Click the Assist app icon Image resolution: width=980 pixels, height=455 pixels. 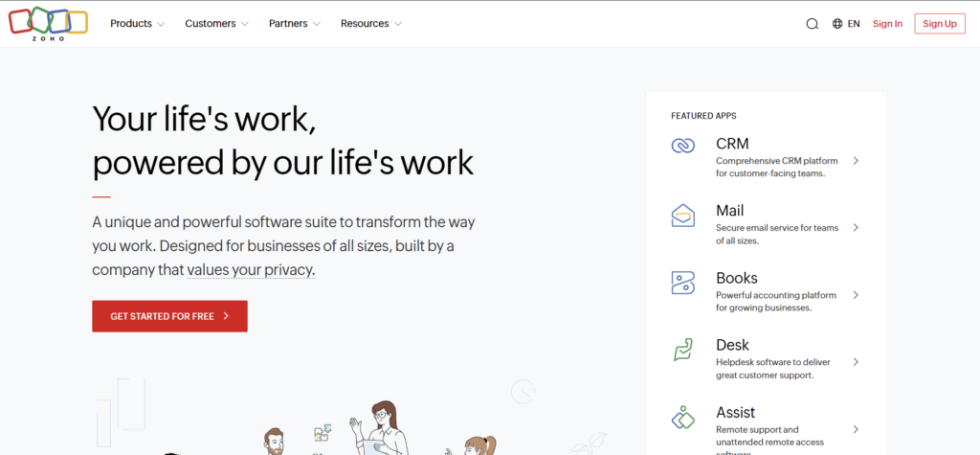point(682,418)
